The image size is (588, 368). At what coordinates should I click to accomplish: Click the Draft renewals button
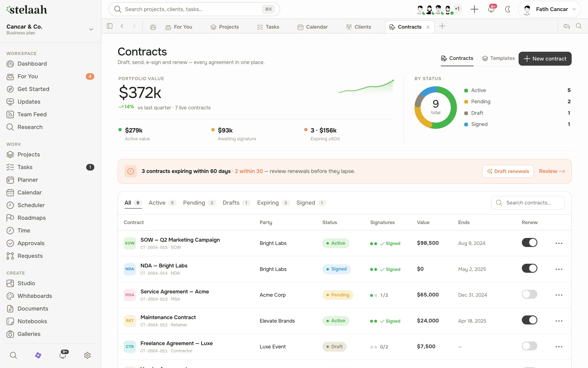click(x=508, y=171)
